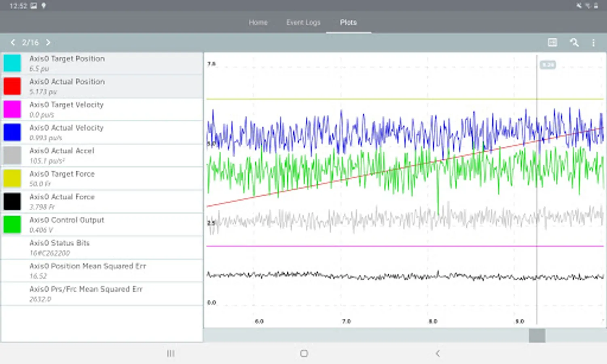Tap the 16#C262200 status bits value
Screen dimensions: 607x364
pyautogui.click(x=50, y=253)
